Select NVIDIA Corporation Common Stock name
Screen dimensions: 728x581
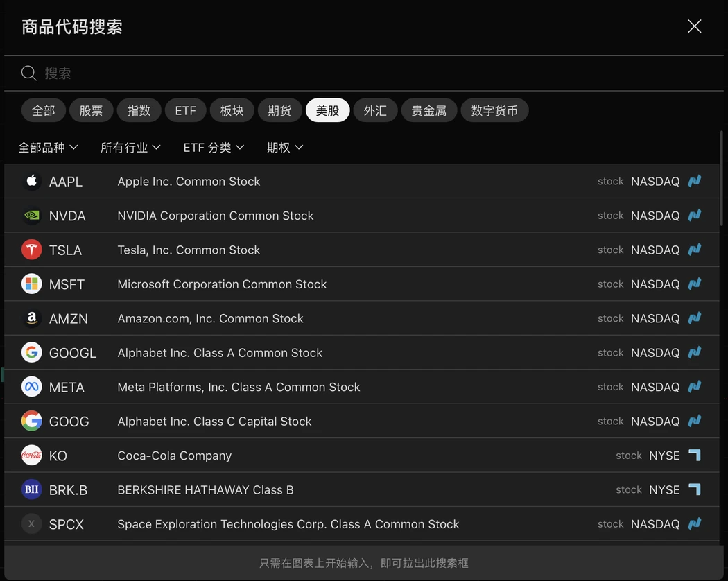pyautogui.click(x=216, y=216)
